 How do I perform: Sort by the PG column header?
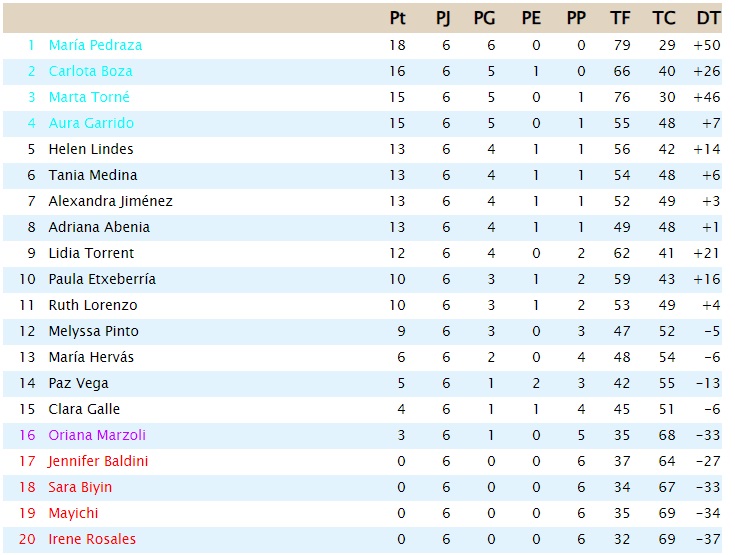click(484, 18)
